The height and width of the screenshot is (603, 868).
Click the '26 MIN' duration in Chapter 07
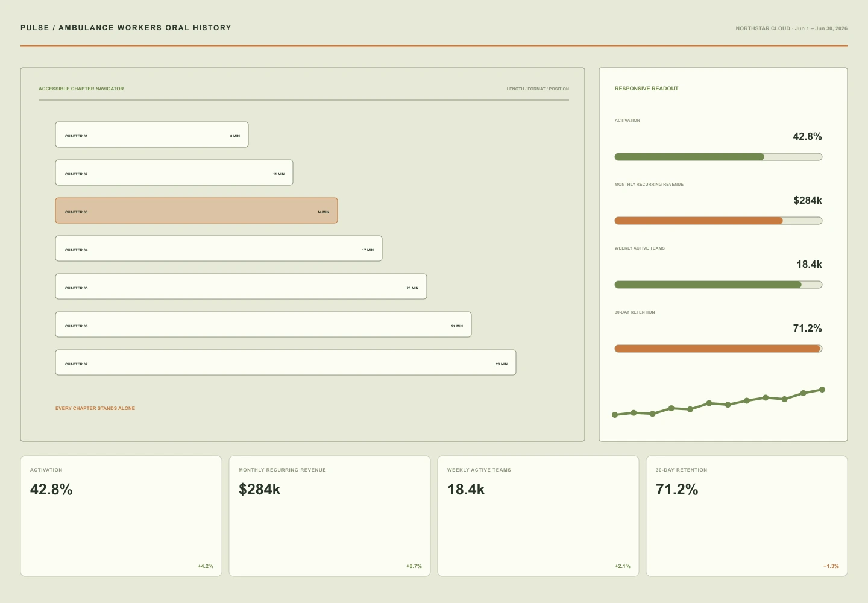[x=502, y=364]
